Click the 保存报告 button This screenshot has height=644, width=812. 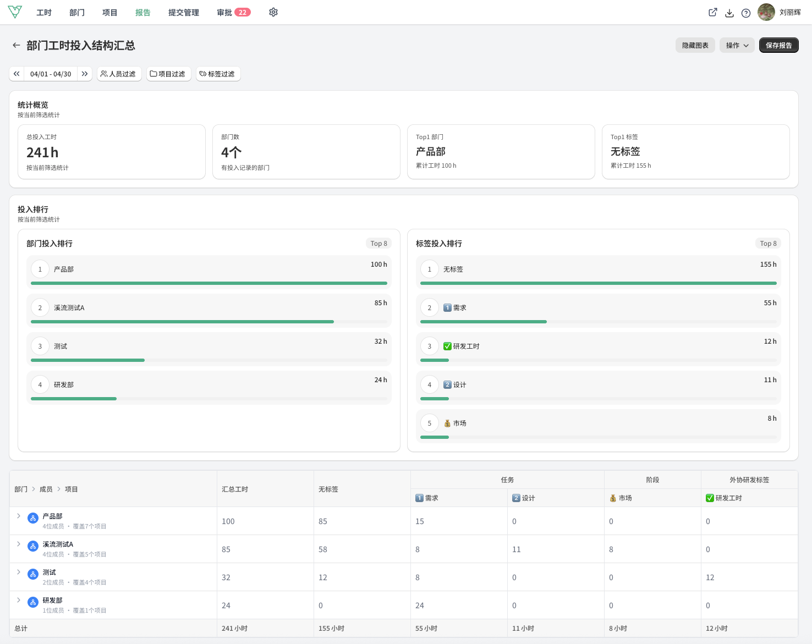coord(779,45)
